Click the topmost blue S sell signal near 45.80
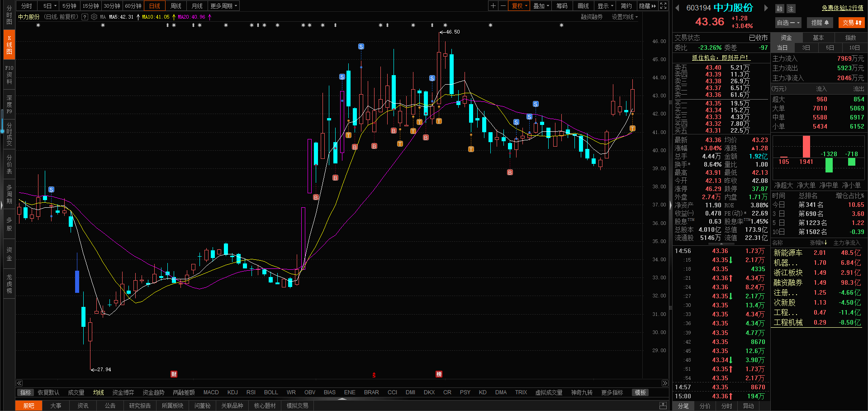The width and height of the screenshot is (868, 411). 361,47
